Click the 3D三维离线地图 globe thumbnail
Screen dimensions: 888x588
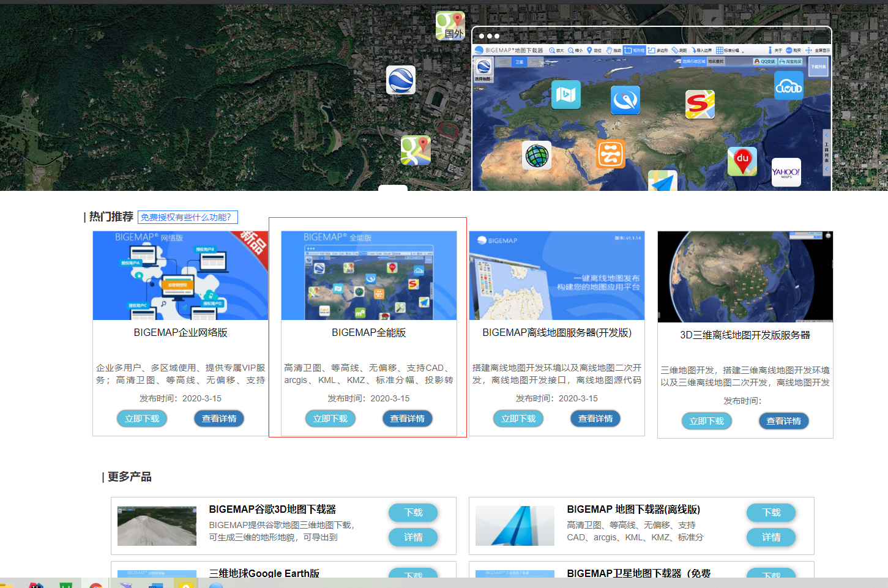click(x=745, y=277)
